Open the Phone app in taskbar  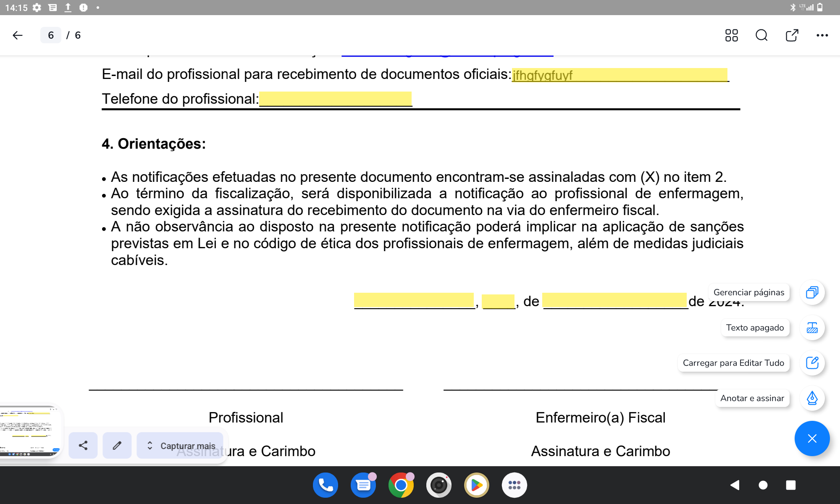325,485
